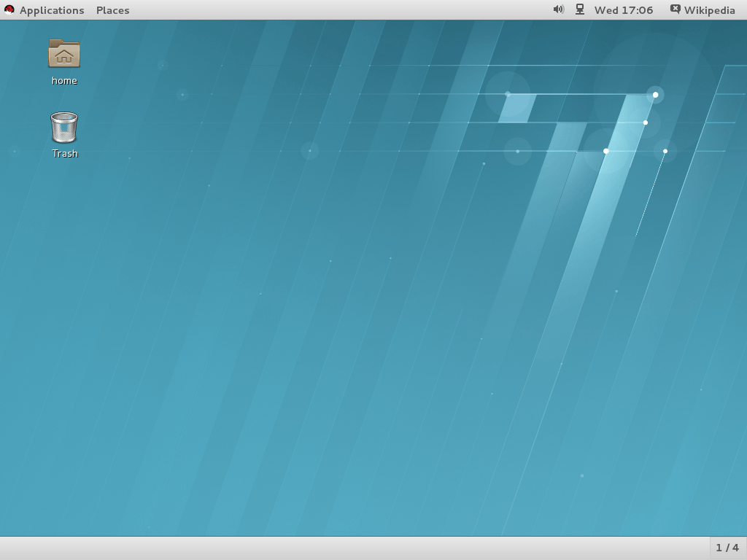Click the "Trash" text label
Screen dimensions: 747x560
pyautogui.click(x=65, y=154)
